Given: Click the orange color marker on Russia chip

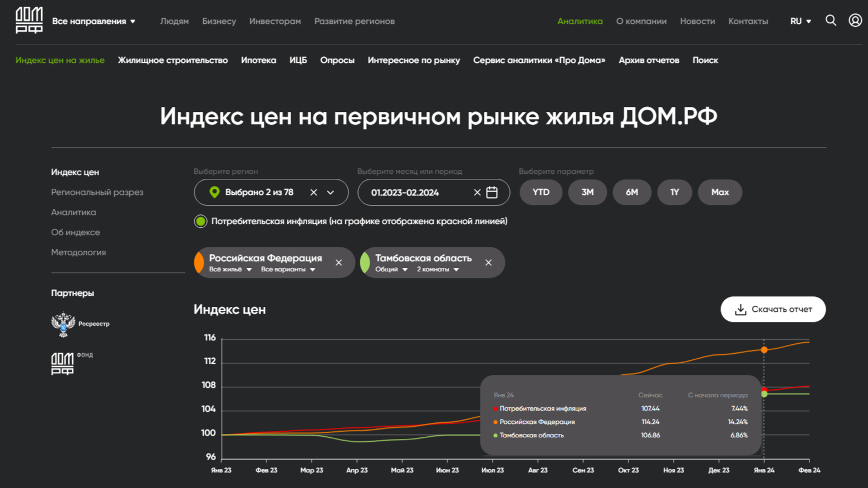Looking at the screenshot, I should (199, 262).
